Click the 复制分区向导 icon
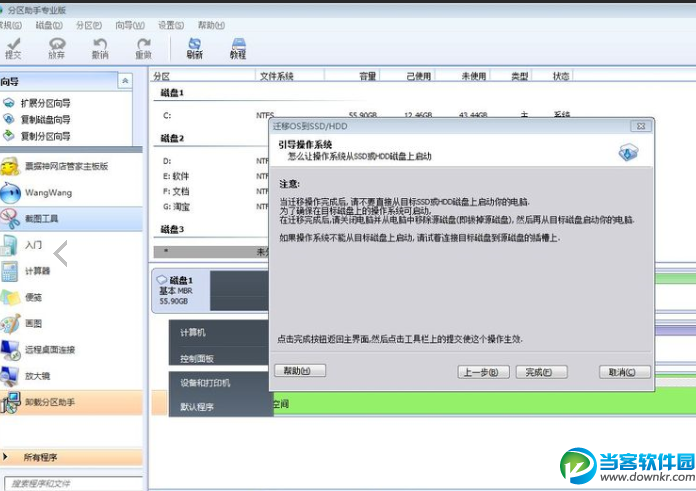Image resolution: width=696 pixels, height=491 pixels. click(8, 135)
